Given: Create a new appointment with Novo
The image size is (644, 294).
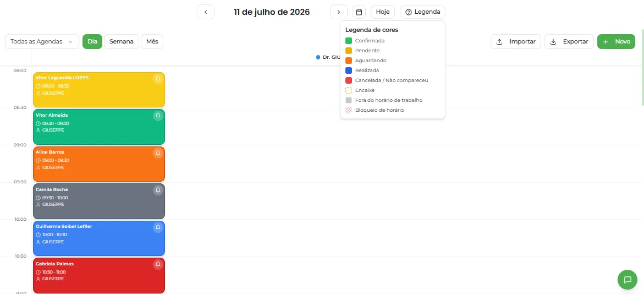Looking at the screenshot, I should pos(616,41).
